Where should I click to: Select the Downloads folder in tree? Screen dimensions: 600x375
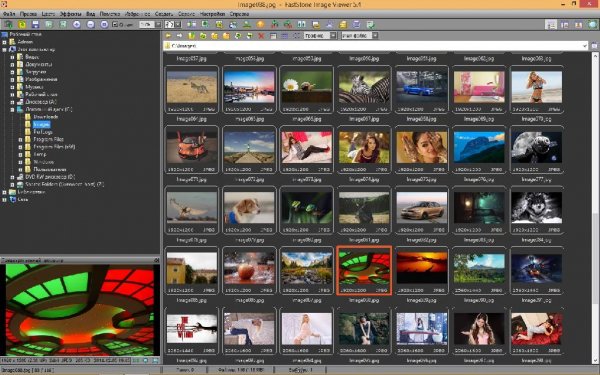46,117
